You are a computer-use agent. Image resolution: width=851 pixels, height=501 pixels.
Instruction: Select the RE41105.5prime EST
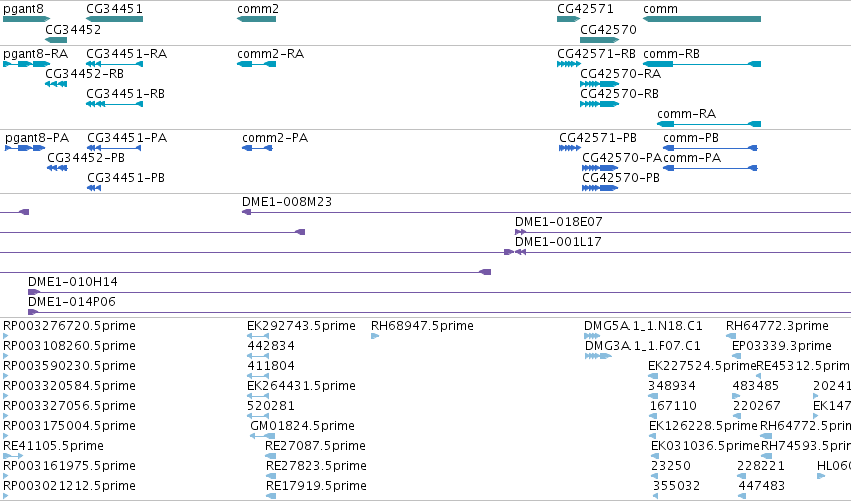(53, 446)
